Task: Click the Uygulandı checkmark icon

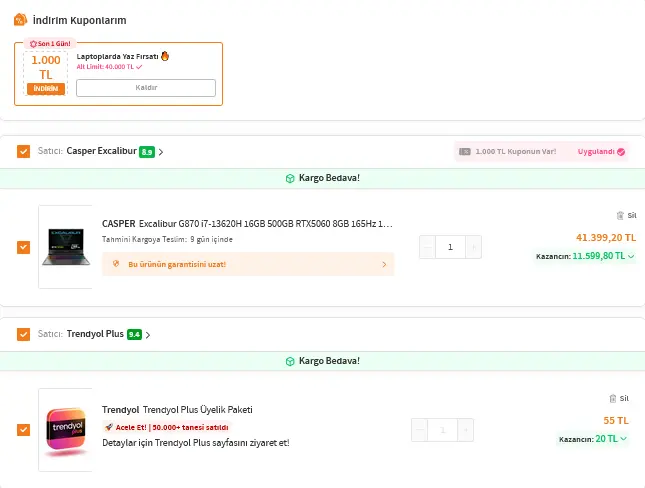Action: (x=621, y=152)
